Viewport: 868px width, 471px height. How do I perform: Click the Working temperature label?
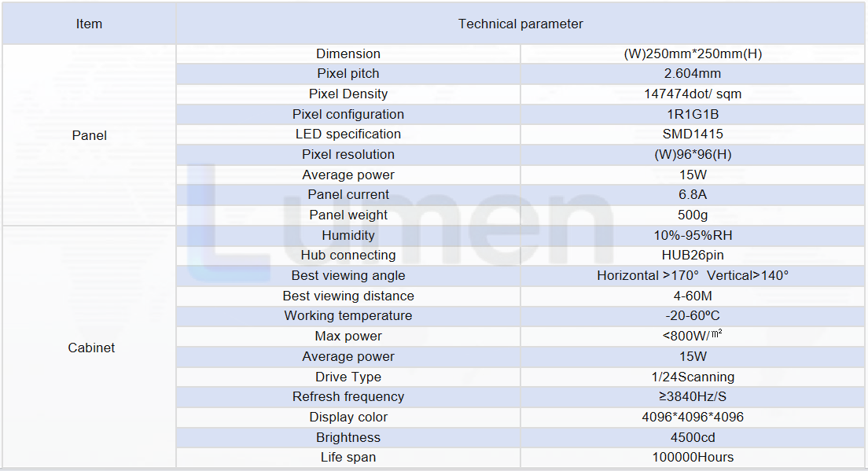348,315
